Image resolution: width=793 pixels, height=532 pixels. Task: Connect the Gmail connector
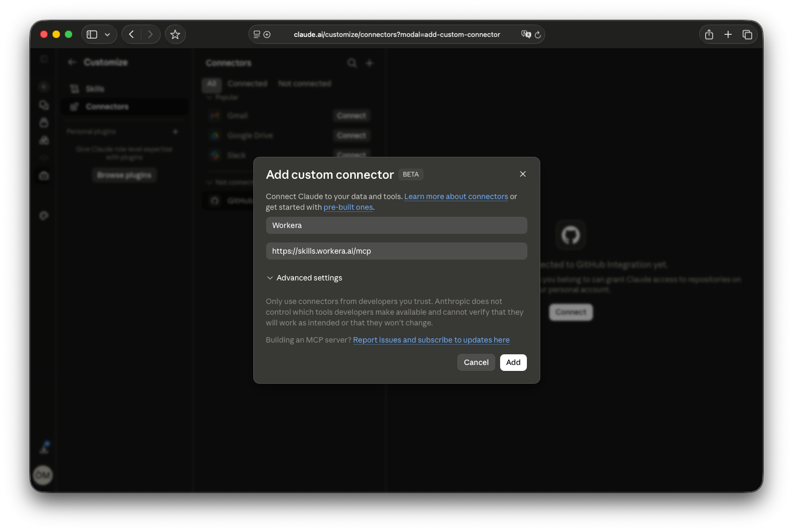click(351, 116)
